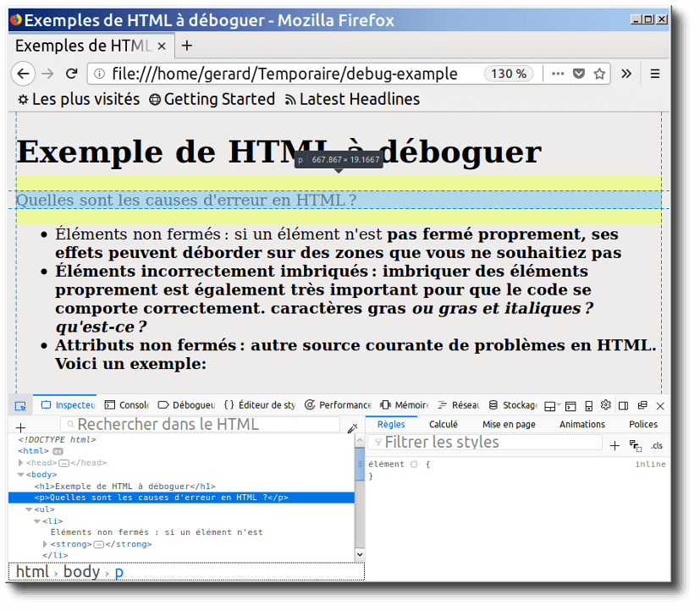Click the file:/// address bar
700x611 pixels.
point(284,74)
